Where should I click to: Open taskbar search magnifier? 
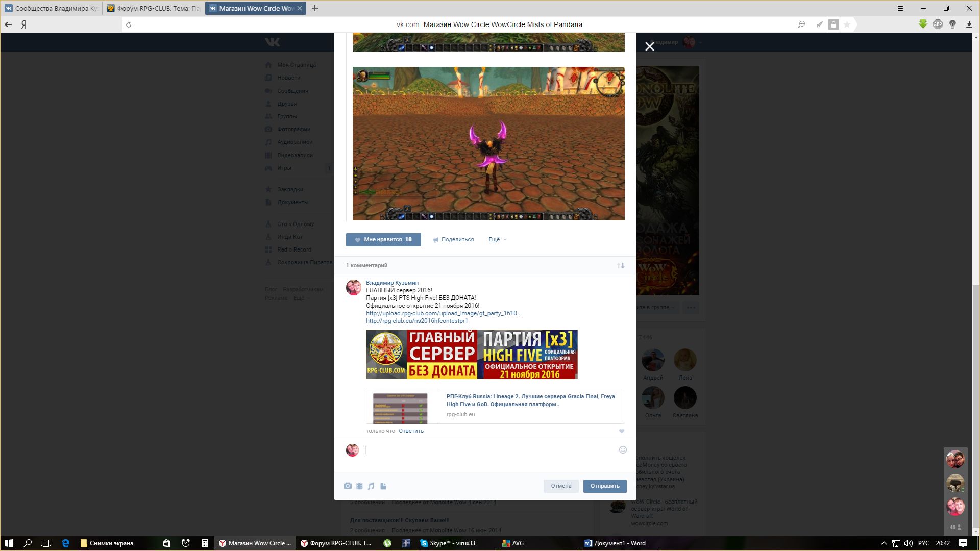pos(28,543)
